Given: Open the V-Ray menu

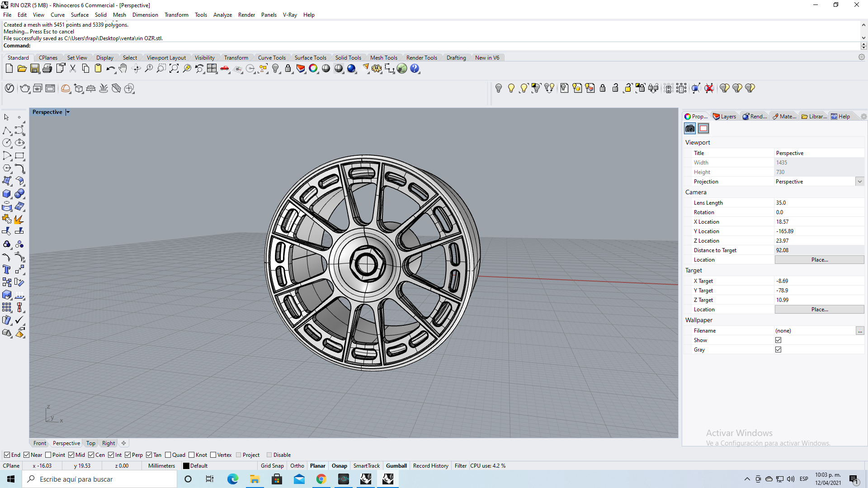Looking at the screenshot, I should [290, 15].
